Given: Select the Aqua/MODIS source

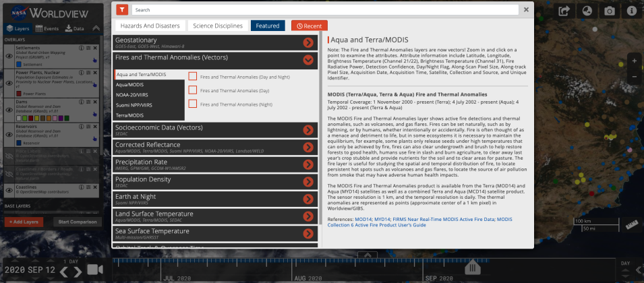Looking at the screenshot, I should pyautogui.click(x=149, y=85).
